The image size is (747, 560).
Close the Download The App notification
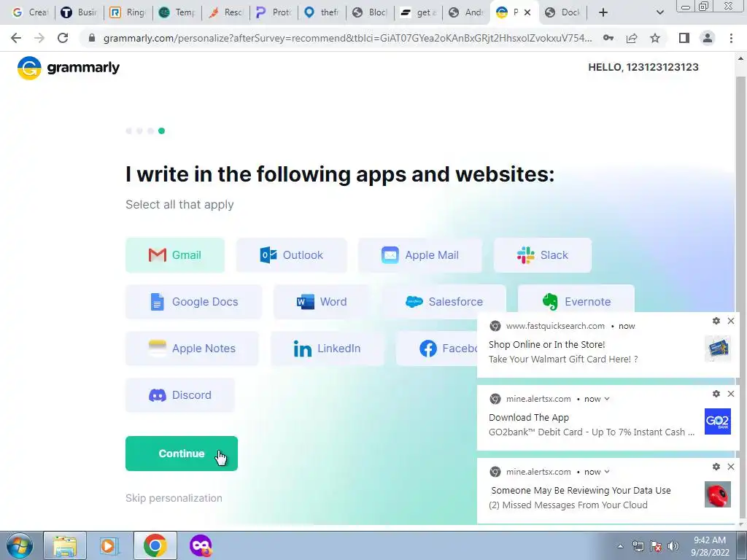click(x=731, y=394)
